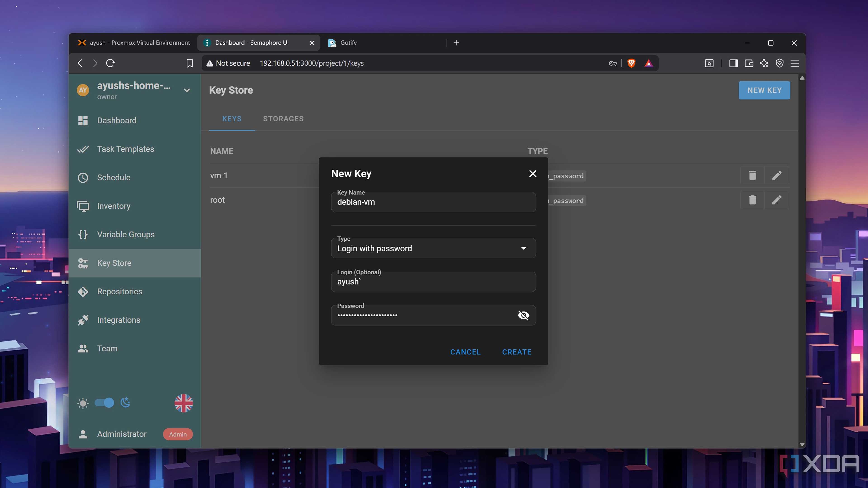Open the Brave sidebar panel toggle
The height and width of the screenshot is (488, 868).
[x=733, y=63]
